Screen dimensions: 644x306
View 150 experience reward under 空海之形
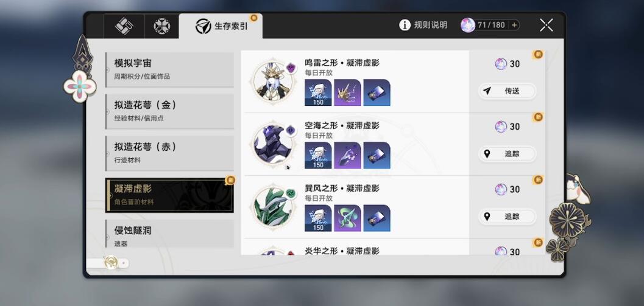point(318,155)
